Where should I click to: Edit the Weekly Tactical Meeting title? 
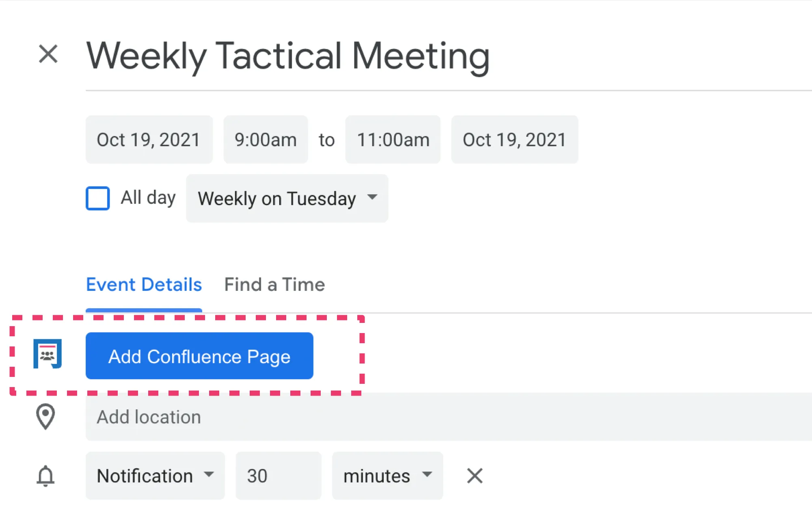click(x=287, y=56)
